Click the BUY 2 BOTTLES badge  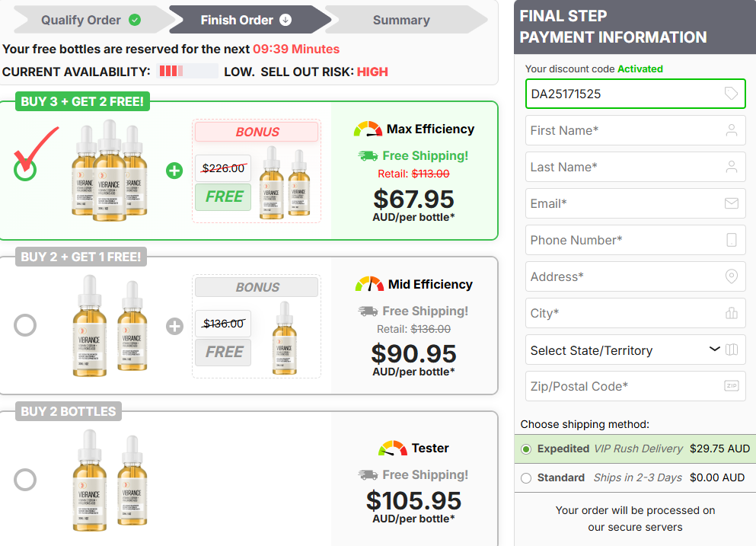tap(69, 411)
